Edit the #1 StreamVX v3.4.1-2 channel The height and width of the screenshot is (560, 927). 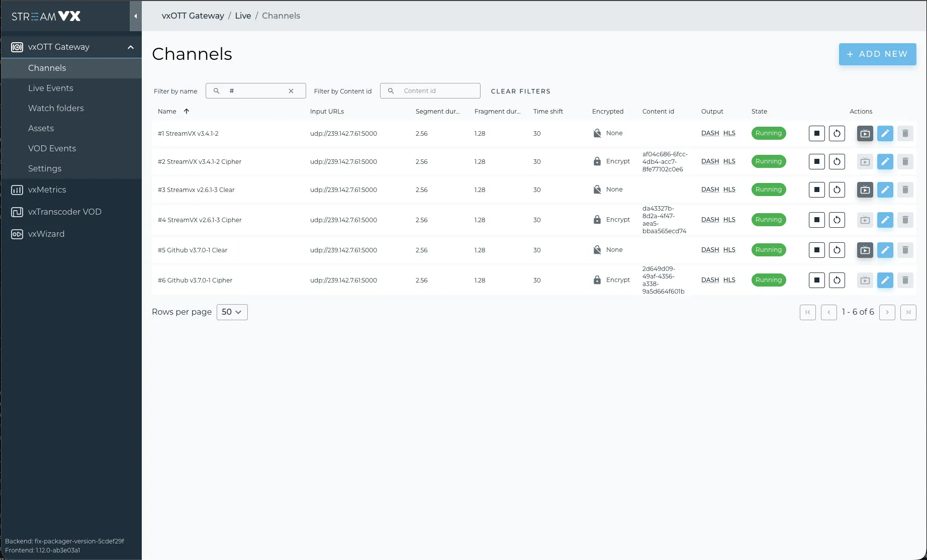(x=885, y=133)
